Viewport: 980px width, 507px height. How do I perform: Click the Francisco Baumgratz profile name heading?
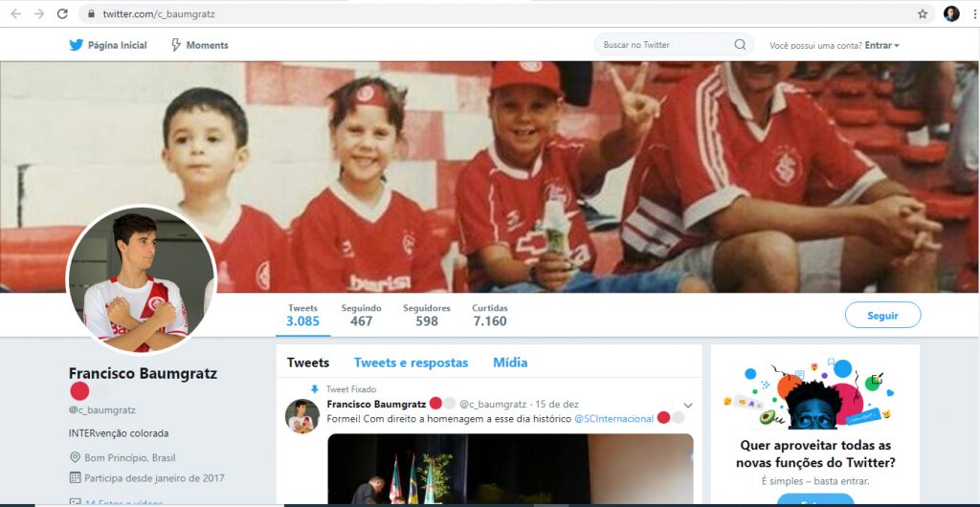click(x=144, y=373)
